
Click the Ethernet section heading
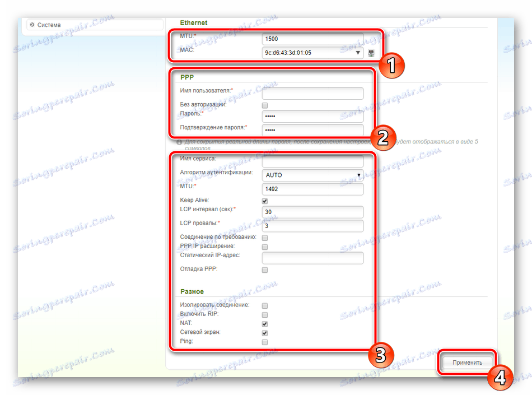(x=193, y=23)
